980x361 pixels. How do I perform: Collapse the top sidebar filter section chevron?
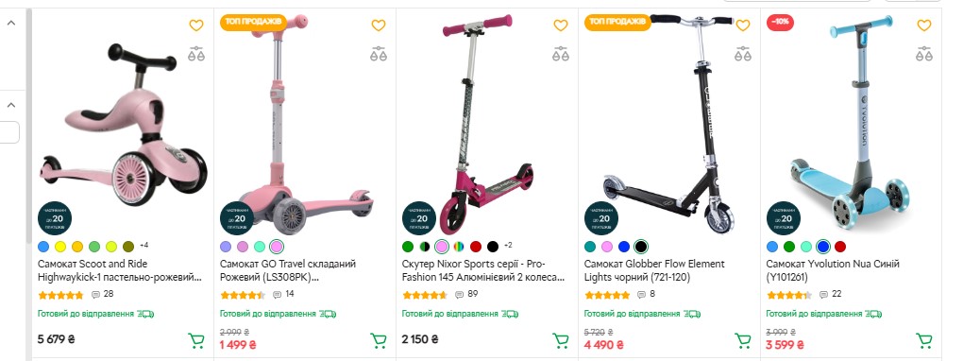11,23
